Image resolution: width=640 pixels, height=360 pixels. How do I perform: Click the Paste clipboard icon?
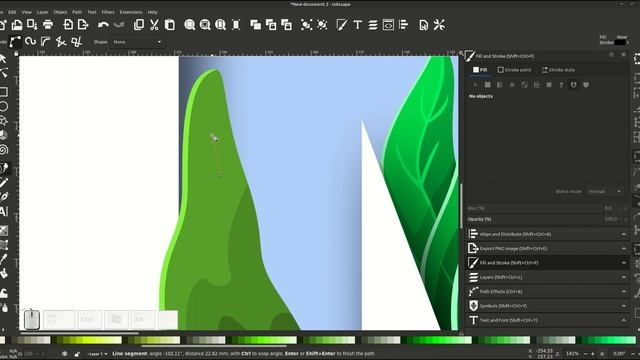tap(170, 24)
